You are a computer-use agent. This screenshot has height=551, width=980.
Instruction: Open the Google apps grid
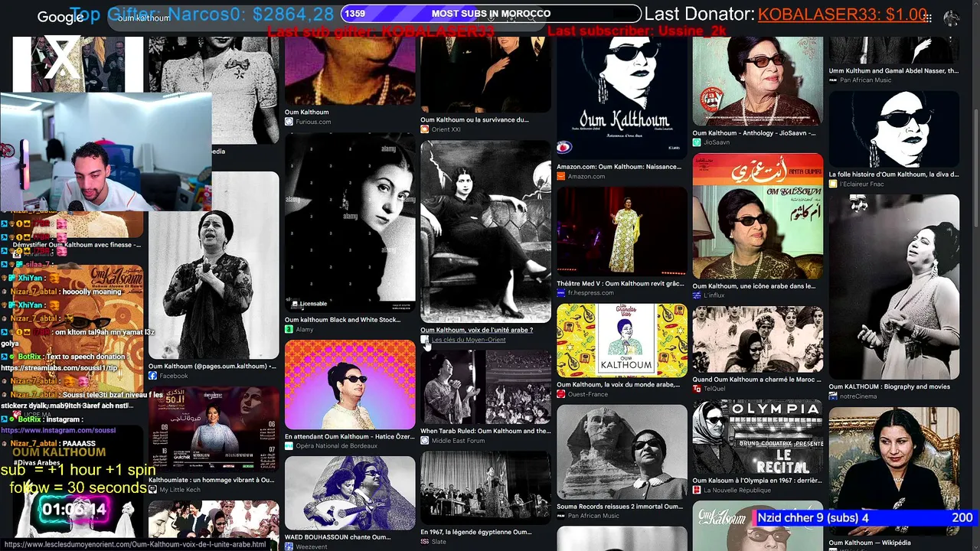(929, 18)
